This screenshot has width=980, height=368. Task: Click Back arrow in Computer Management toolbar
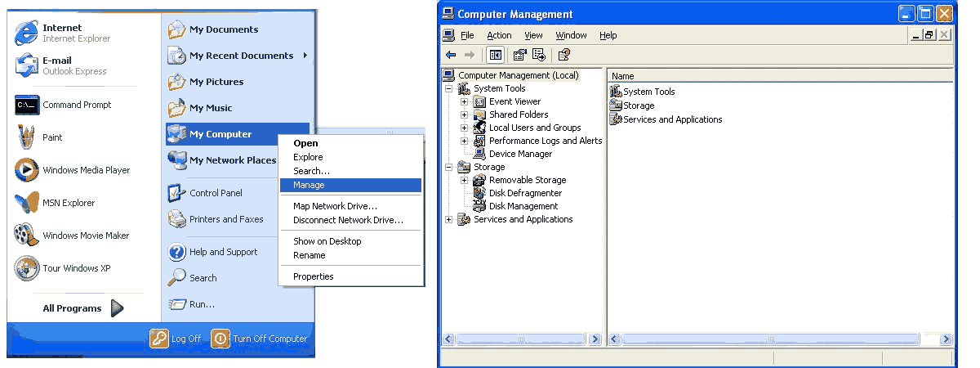(451, 55)
